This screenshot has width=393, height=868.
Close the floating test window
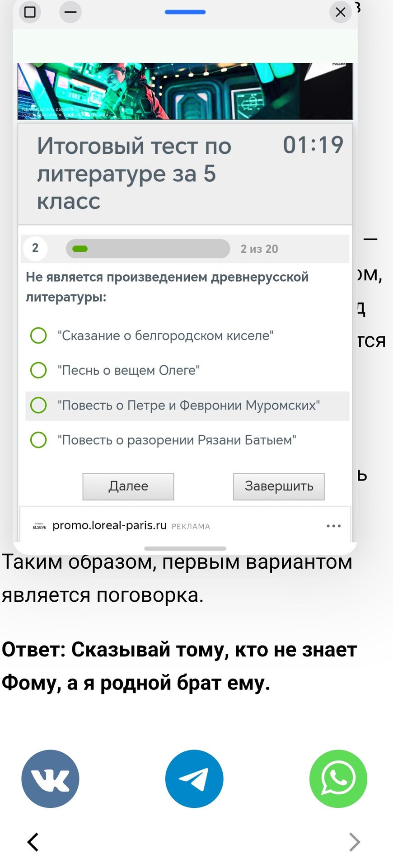341,12
